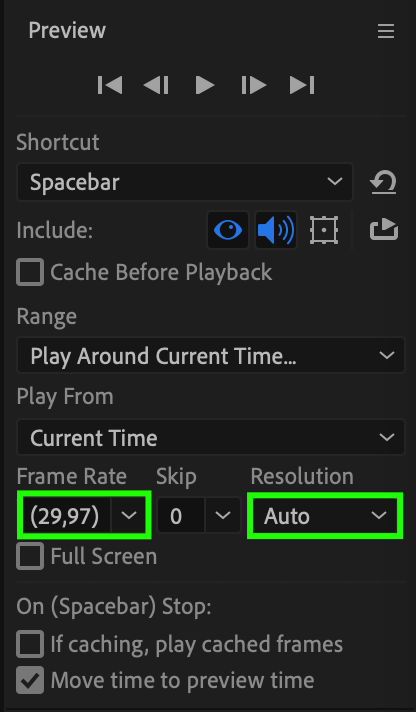Screen dimensions: 416x712
Task: Check the Full Screen option
Action: (30, 556)
